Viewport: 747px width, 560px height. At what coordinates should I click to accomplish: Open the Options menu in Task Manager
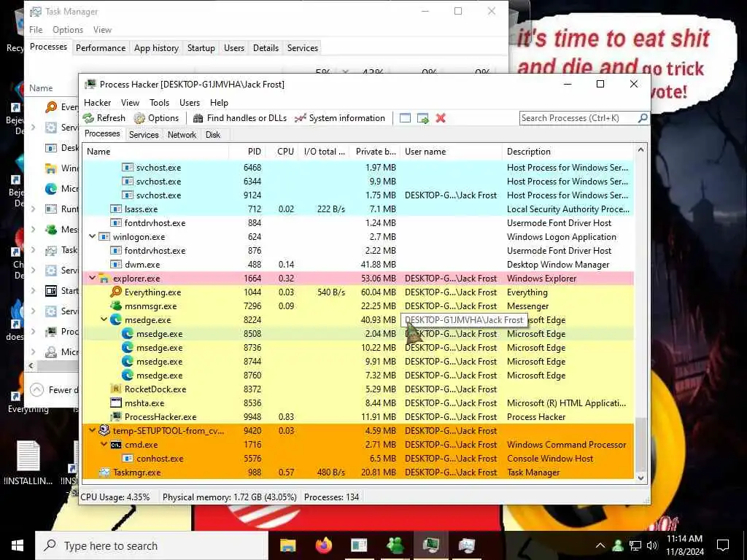tap(68, 29)
